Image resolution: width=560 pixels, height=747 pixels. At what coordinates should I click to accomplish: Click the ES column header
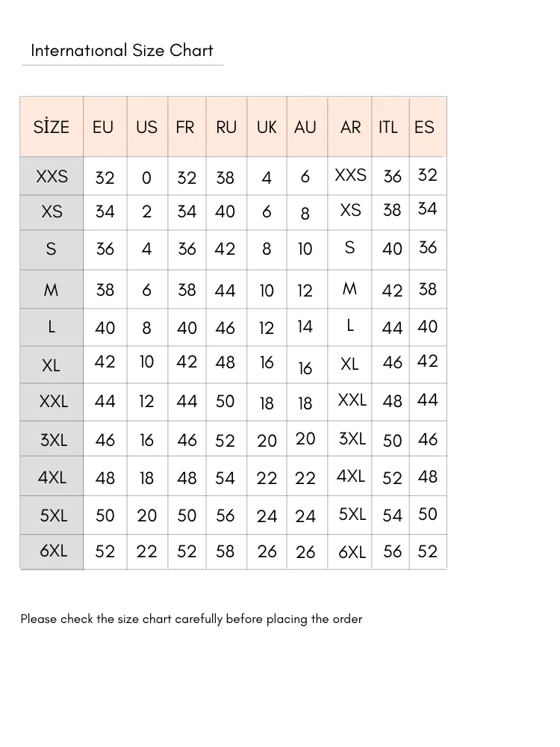point(424,127)
